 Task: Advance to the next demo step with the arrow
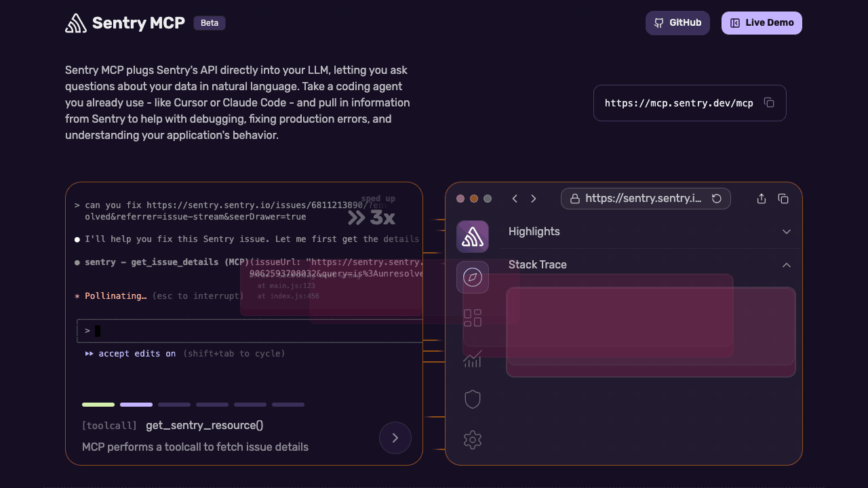tap(395, 438)
